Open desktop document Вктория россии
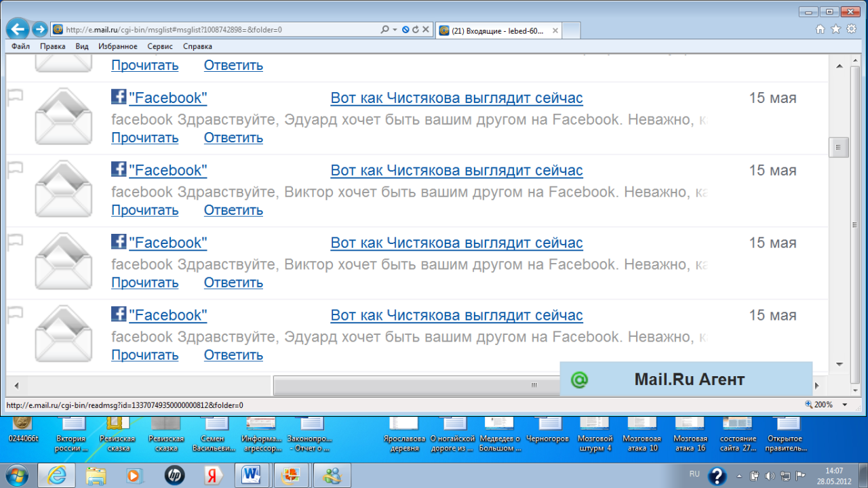The image size is (868, 488). (71, 434)
